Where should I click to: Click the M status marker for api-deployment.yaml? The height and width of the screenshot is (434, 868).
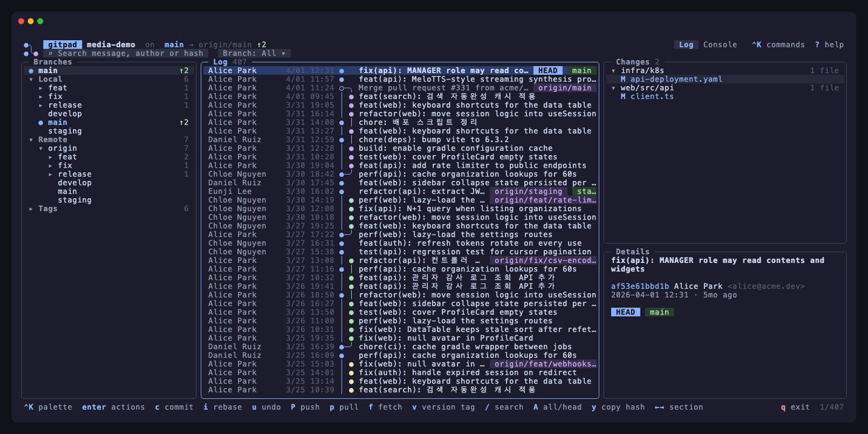pyautogui.click(x=623, y=79)
